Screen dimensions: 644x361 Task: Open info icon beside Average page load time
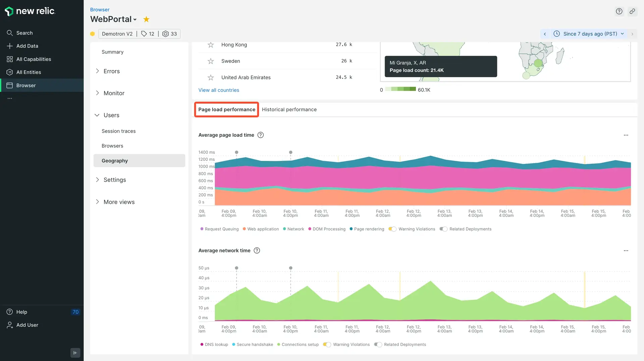[261, 135]
